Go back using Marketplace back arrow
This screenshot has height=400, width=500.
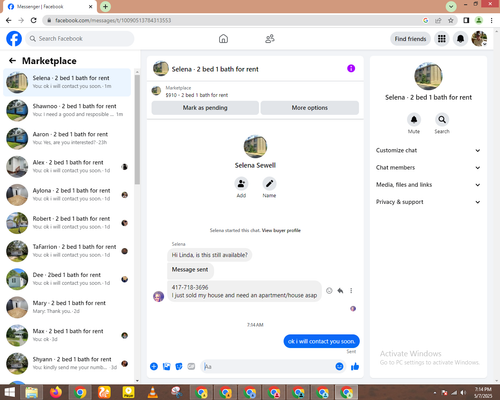(12, 61)
